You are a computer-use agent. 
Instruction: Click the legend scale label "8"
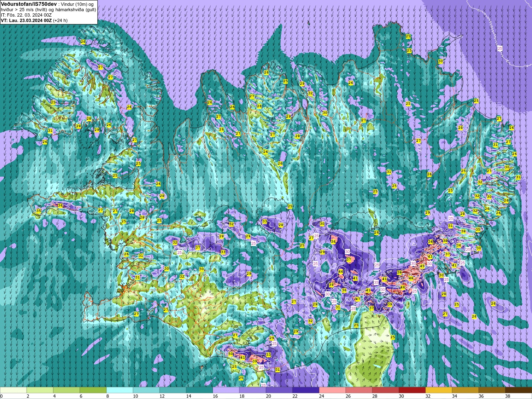108,396
